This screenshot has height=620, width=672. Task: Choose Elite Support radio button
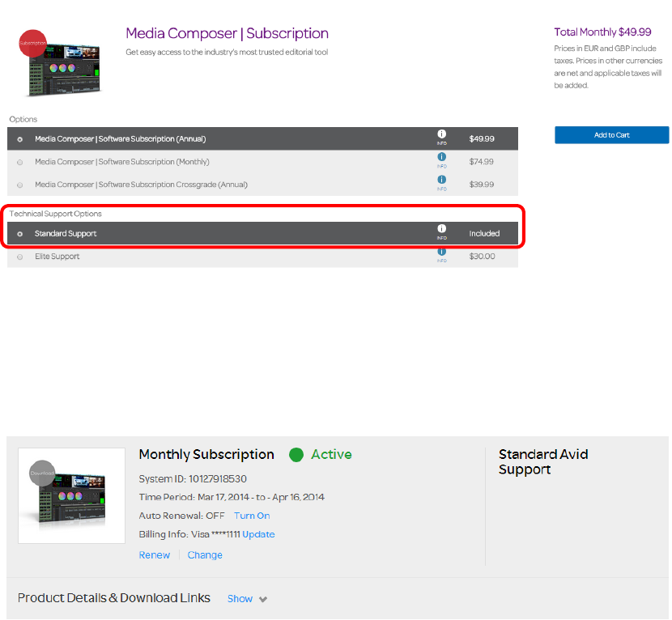(19, 257)
